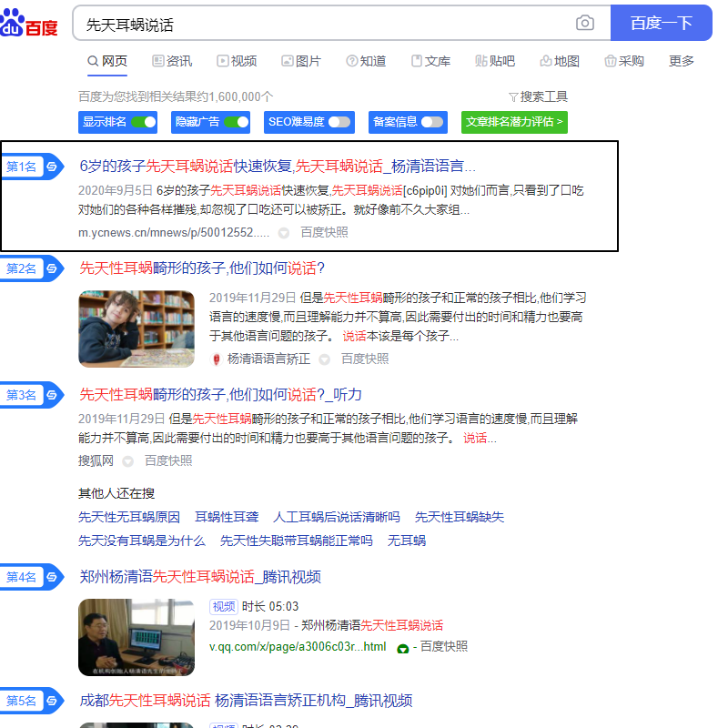Viewport: 728px width, 728px height.
Task: Open the 知道 tab
Action: (366, 61)
